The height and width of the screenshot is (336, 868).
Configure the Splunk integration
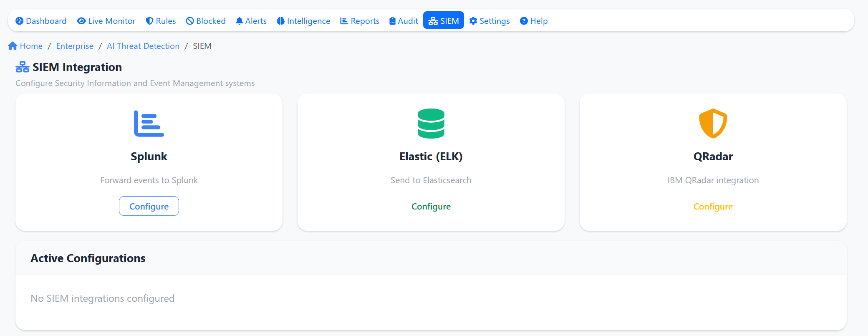[149, 206]
